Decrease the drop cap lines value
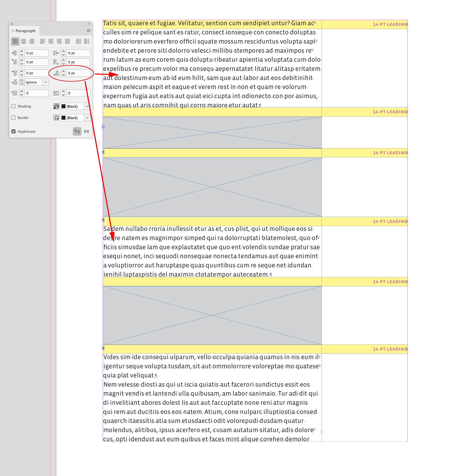The image size is (452, 476). (x=21, y=95)
